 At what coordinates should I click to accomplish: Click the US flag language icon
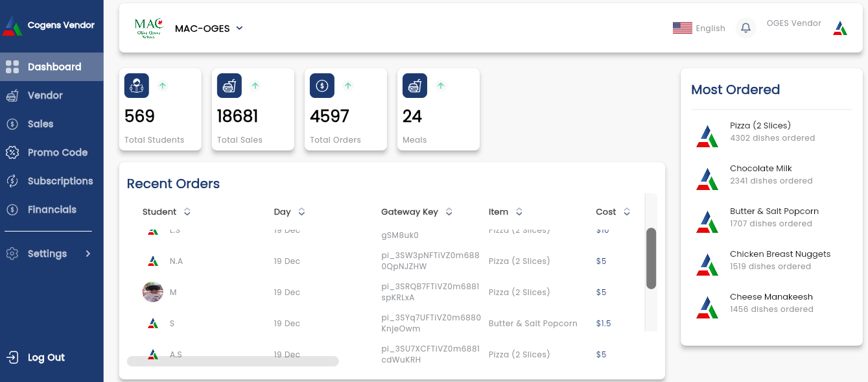[x=682, y=28]
